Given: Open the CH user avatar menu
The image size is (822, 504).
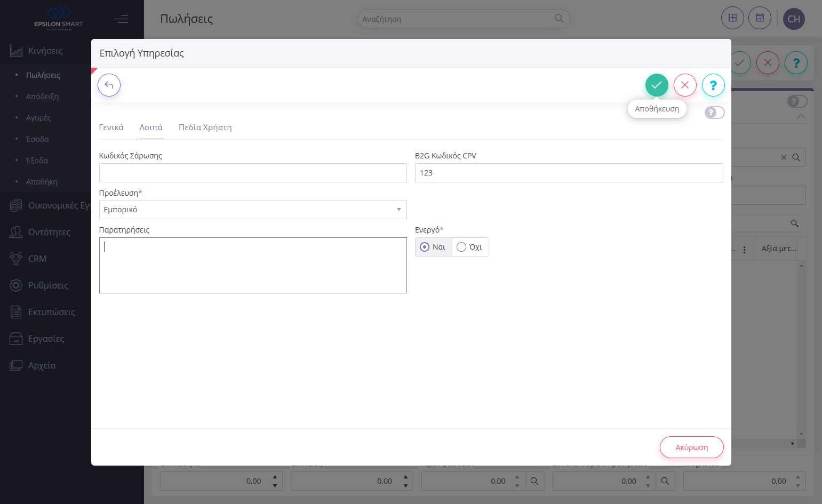Looking at the screenshot, I should coord(794,19).
